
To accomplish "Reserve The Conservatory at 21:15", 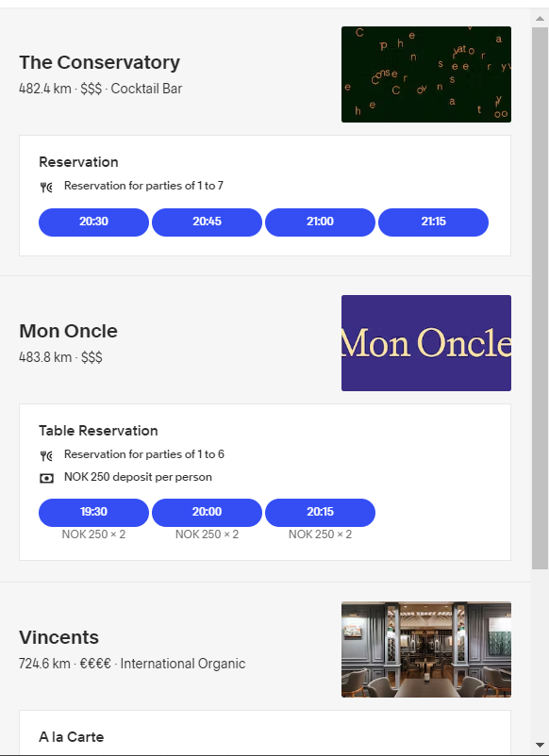I will point(433,222).
